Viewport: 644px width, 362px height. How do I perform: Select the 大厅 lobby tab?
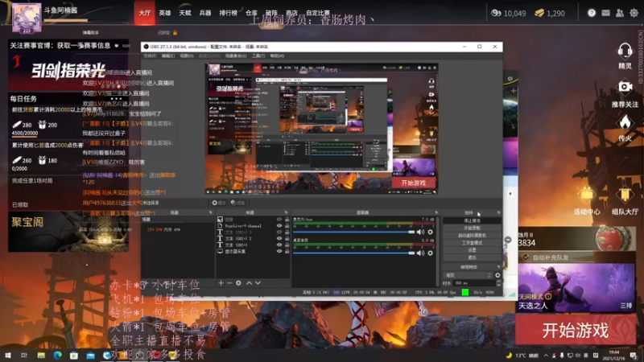click(145, 13)
